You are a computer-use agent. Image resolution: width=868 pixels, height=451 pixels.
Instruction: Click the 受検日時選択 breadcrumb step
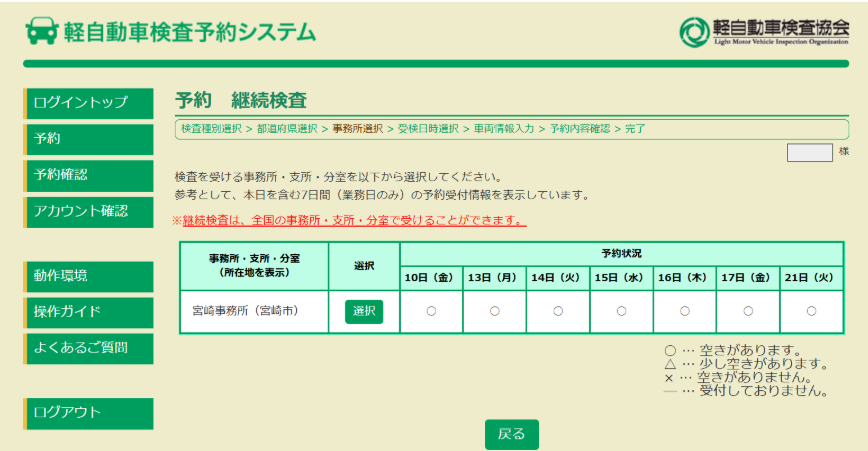428,129
